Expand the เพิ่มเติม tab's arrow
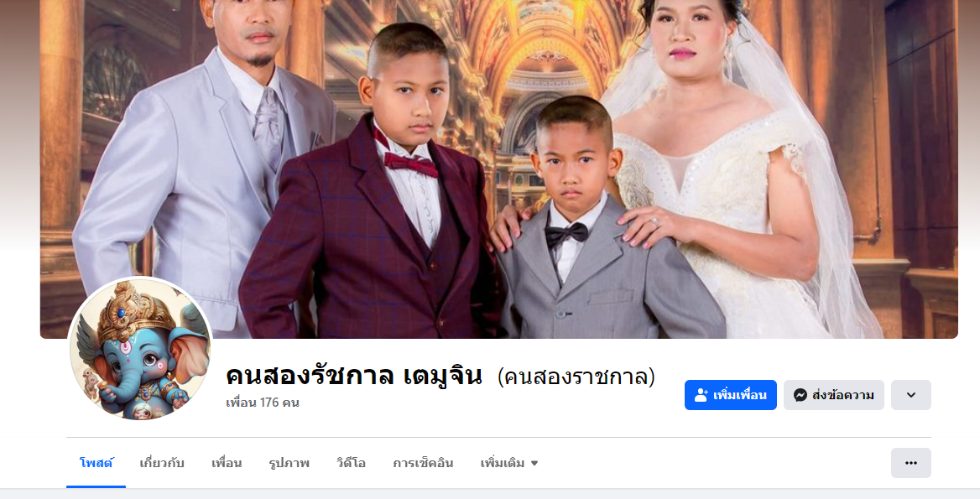This screenshot has width=980, height=499. 534,464
